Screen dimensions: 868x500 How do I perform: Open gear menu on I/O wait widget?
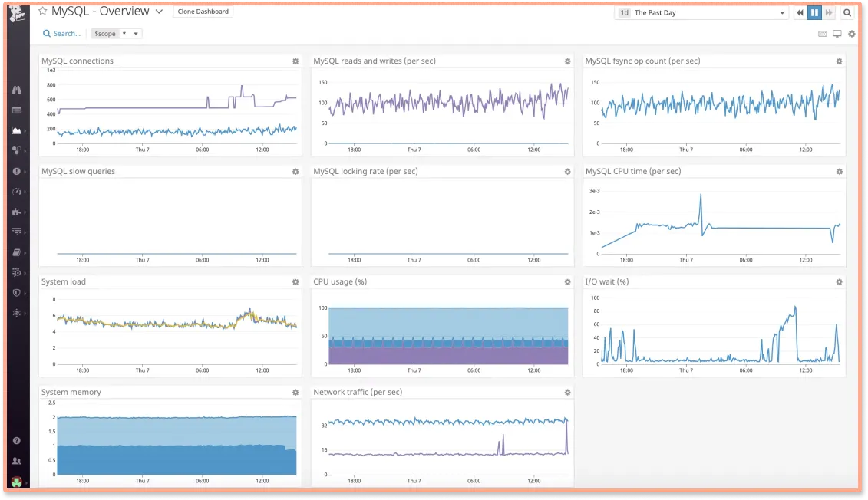click(839, 282)
